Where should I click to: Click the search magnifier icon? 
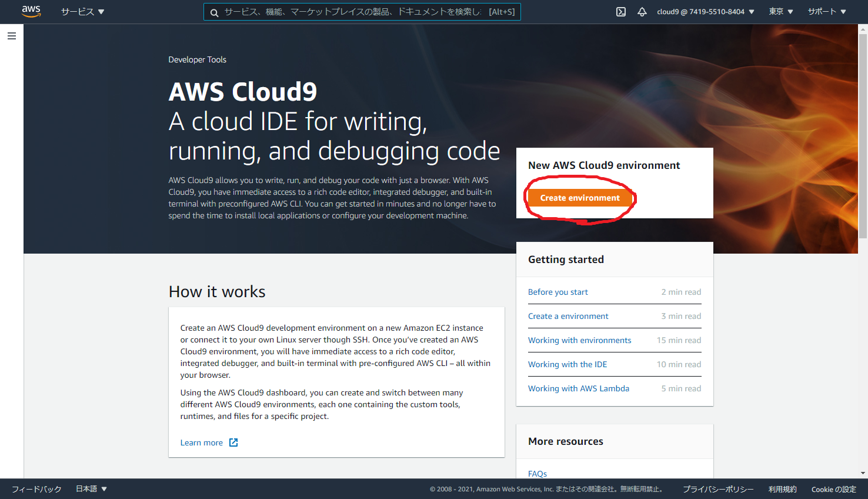tap(214, 12)
